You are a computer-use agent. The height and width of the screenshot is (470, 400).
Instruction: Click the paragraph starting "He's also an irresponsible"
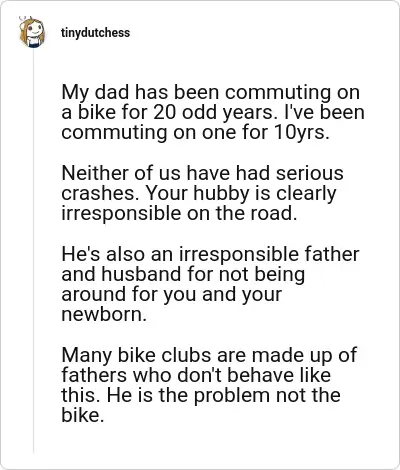click(210, 284)
